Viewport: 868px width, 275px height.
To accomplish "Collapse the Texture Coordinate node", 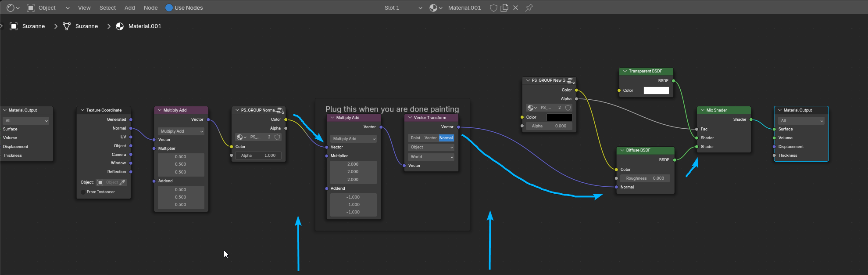I will [x=82, y=110].
